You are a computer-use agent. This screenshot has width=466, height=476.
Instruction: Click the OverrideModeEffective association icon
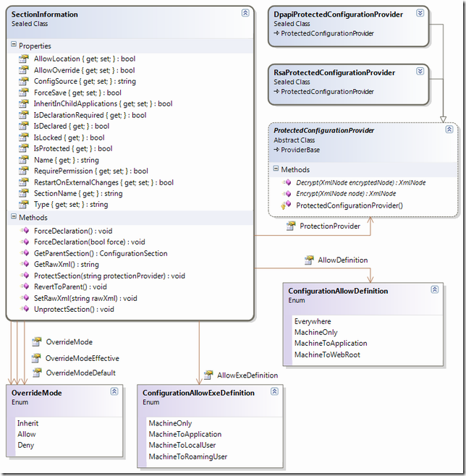(x=36, y=358)
